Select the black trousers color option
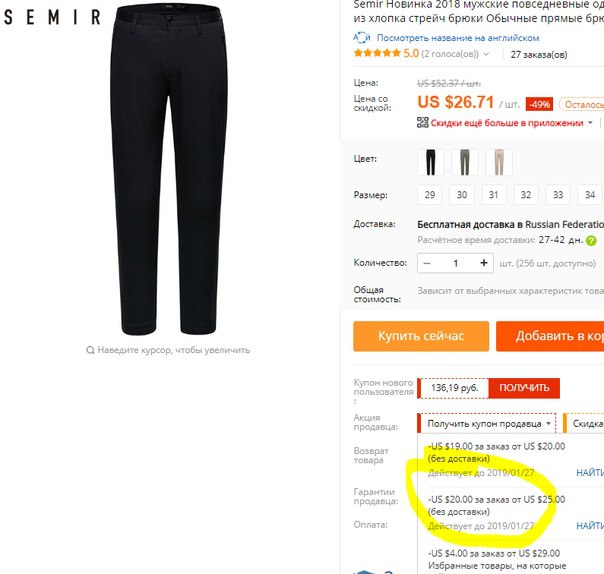Viewport: 604px width, 574px height. [x=431, y=162]
